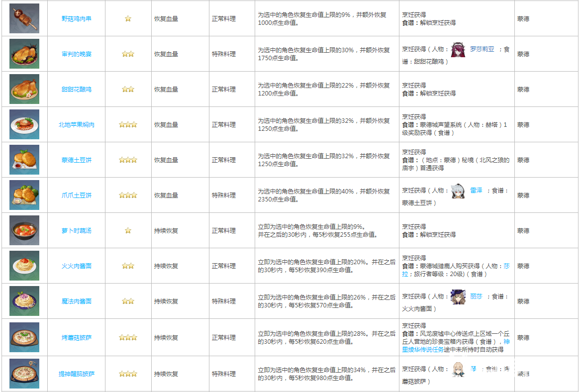This screenshot has height=392, width=580.
Task: Open the 神里绫华传说任务 quest link
Action: pos(429,350)
